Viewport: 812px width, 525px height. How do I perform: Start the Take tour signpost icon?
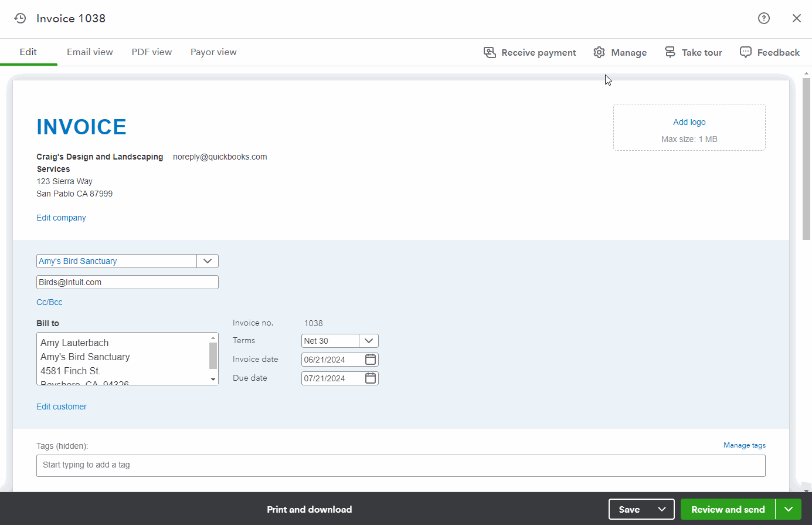[670, 52]
